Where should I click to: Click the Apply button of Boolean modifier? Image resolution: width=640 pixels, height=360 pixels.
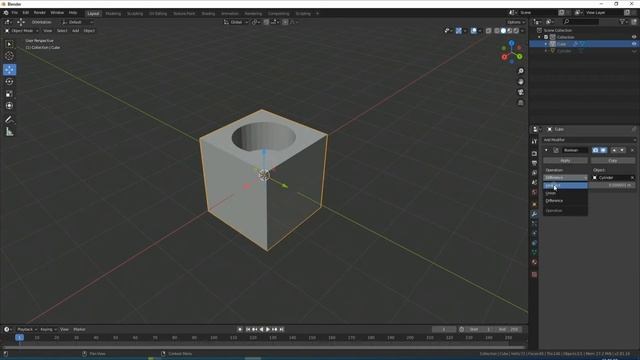coord(565,160)
